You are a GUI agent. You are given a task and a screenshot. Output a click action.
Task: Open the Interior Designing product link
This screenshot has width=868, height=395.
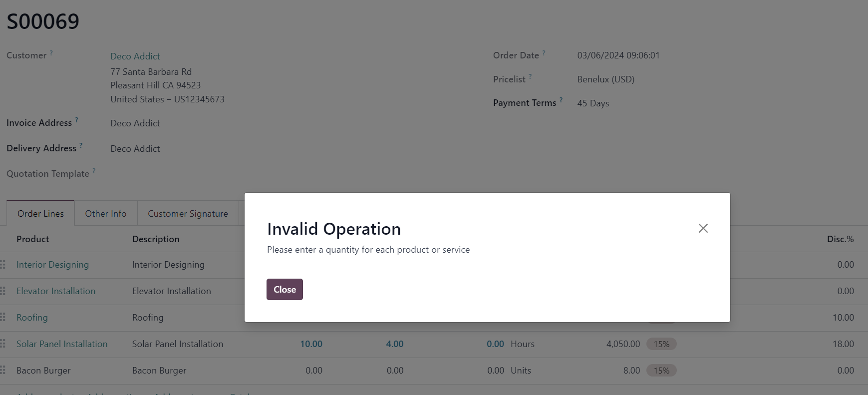pos(52,265)
